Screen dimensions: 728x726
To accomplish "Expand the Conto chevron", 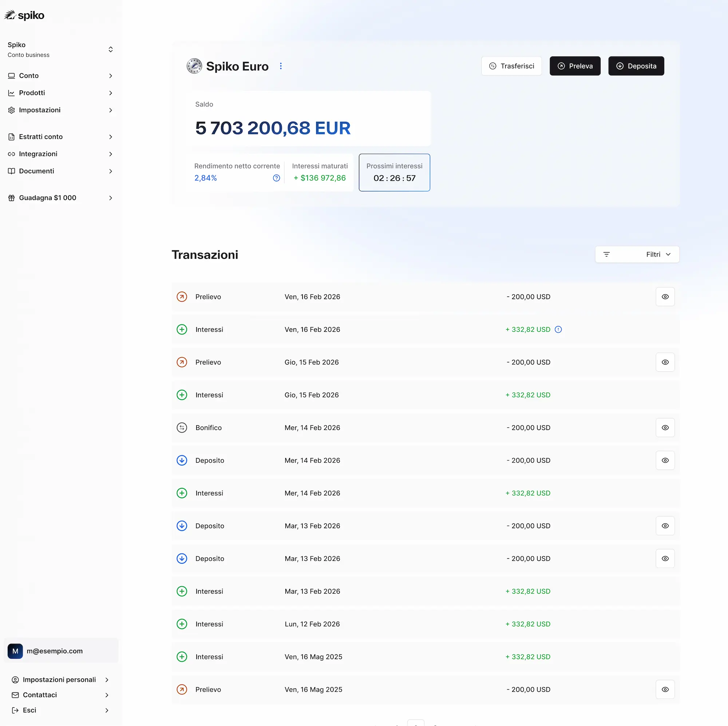I will click(110, 76).
